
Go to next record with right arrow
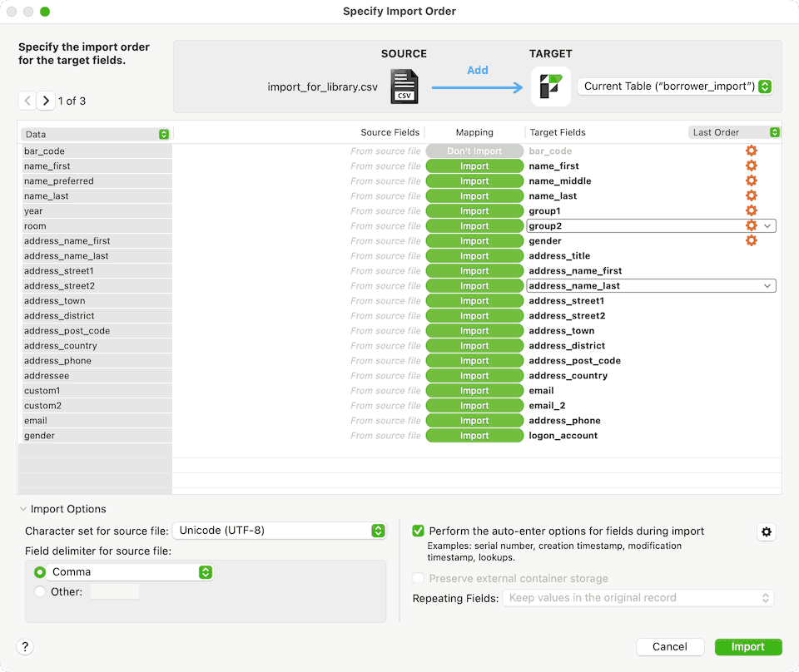[47, 101]
